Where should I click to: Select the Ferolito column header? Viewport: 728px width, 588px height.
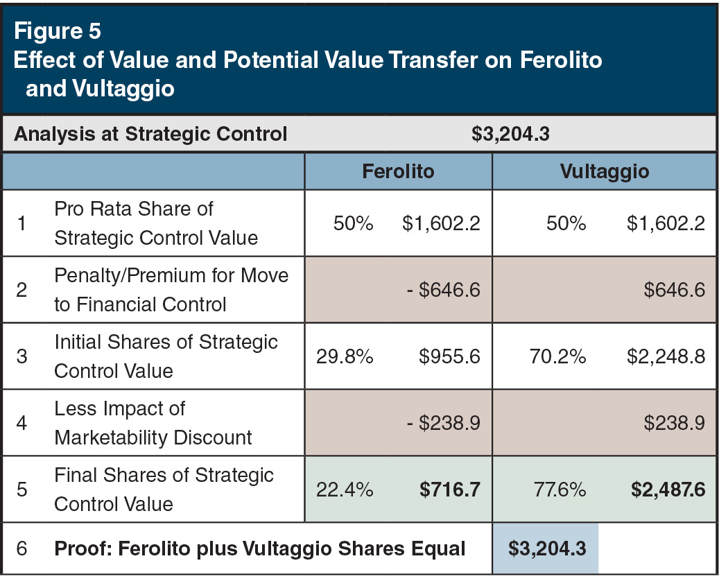[x=397, y=171]
